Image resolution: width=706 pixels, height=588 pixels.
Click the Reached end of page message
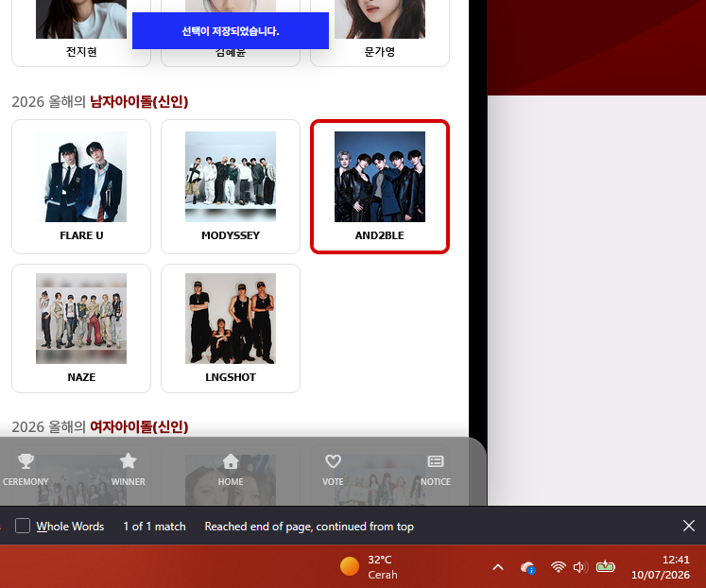click(x=309, y=527)
